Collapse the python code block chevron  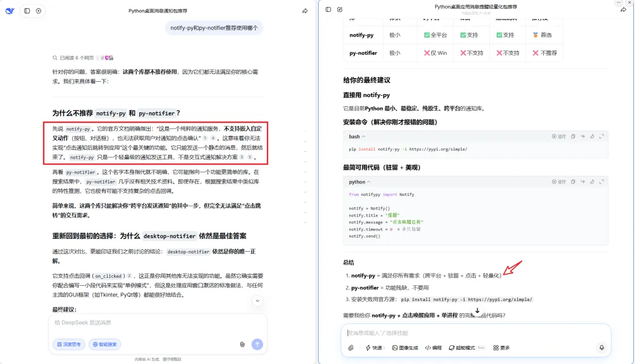(x=369, y=182)
